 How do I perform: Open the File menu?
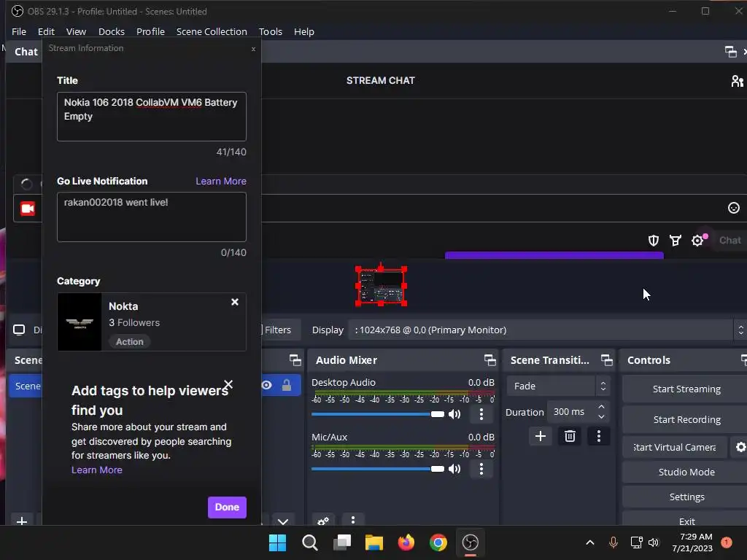(x=18, y=31)
